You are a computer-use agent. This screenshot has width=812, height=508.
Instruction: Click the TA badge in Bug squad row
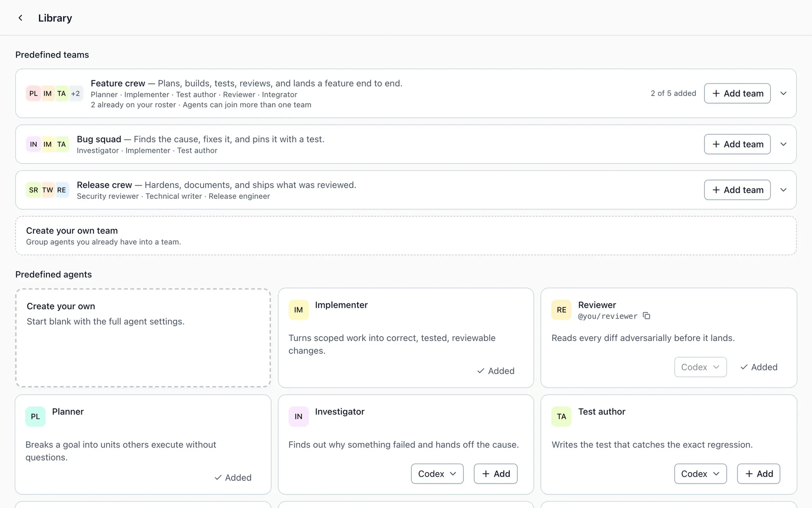[62, 144]
